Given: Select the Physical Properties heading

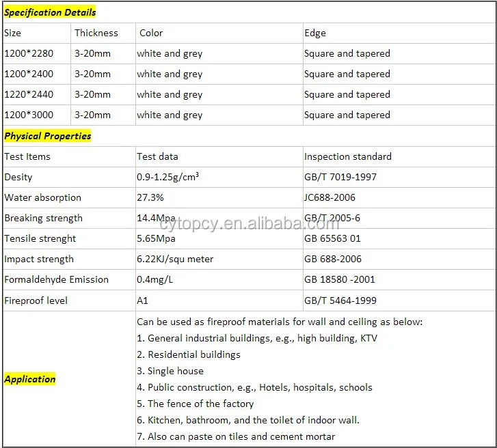Looking at the screenshot, I should pos(48,136).
